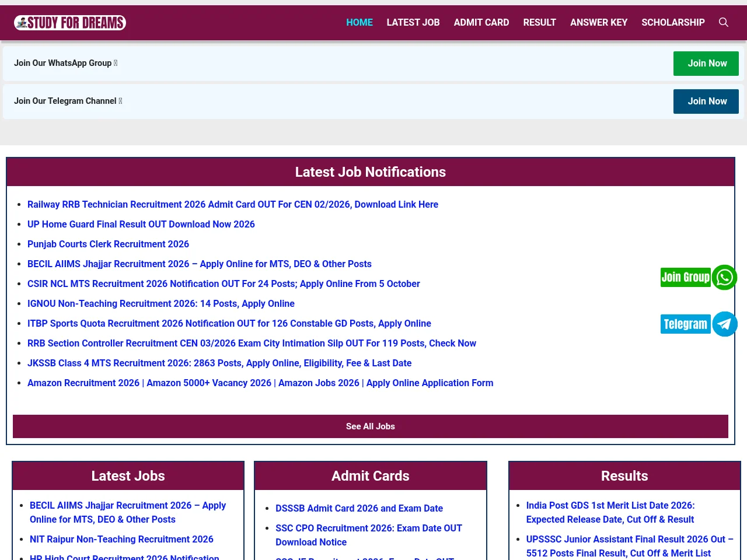747x560 pixels.
Task: Open Amazon Recruitment 2026 link
Action: coord(260,383)
